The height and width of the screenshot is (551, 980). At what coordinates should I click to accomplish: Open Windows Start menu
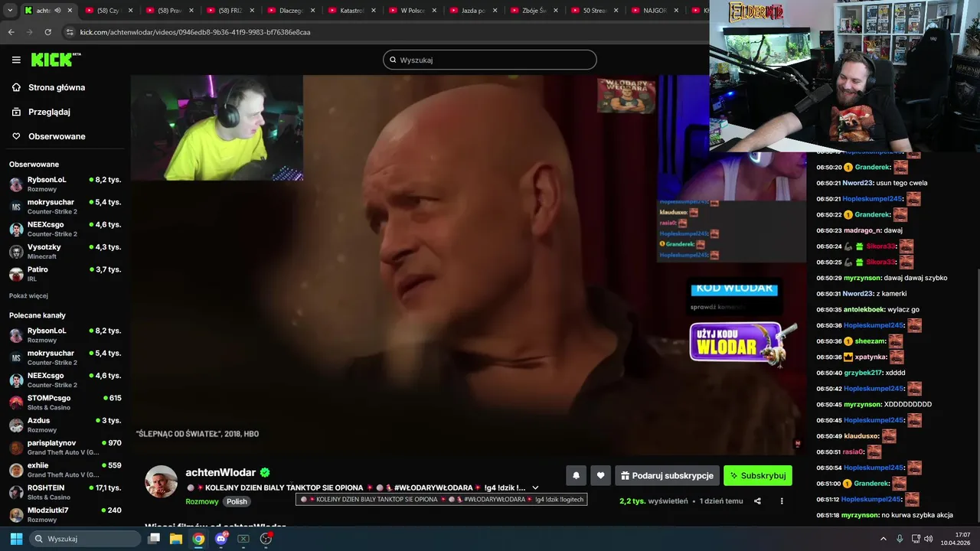pos(16,539)
